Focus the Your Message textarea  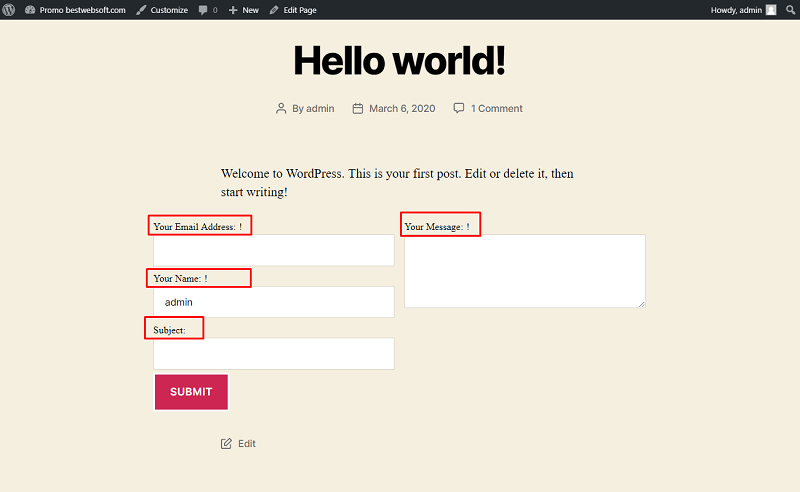point(524,271)
